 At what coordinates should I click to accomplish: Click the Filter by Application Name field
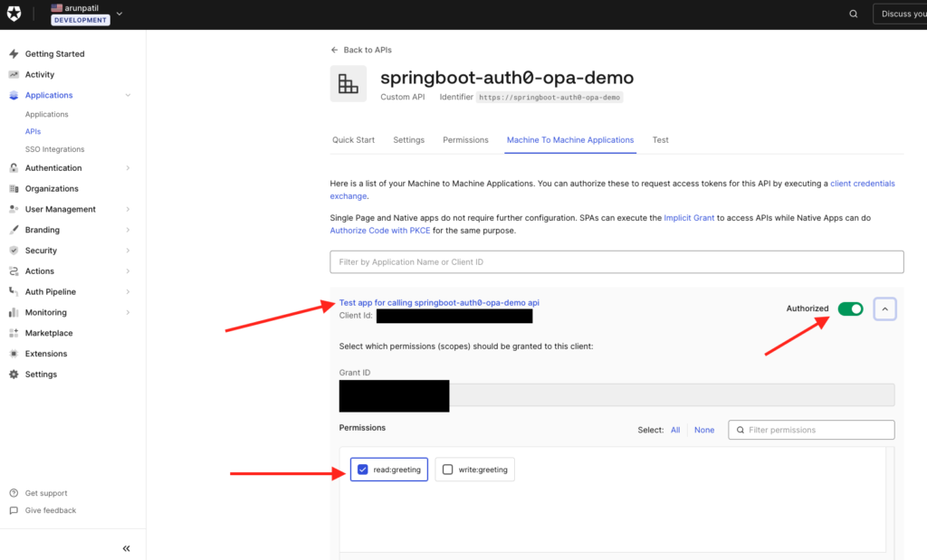pyautogui.click(x=616, y=262)
